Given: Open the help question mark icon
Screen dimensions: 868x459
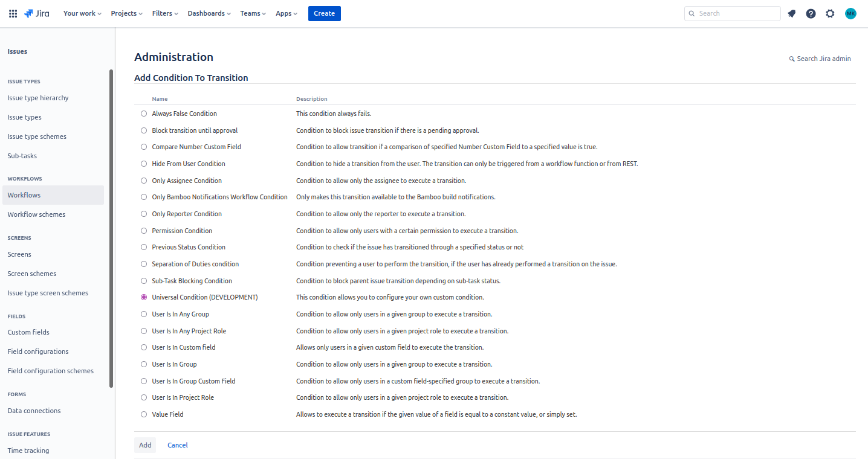Looking at the screenshot, I should (x=811, y=13).
